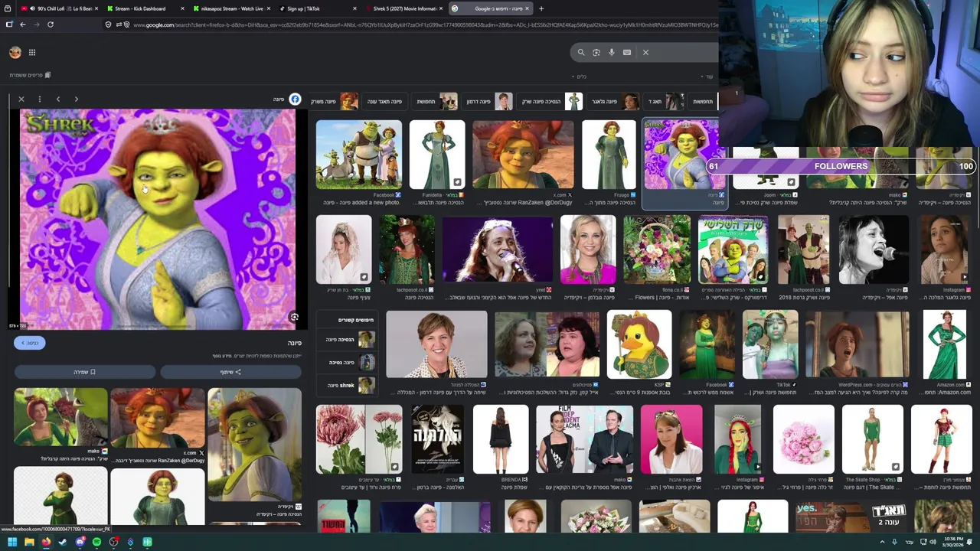Open the Wikipedia Fiona image in related results

click(x=254, y=444)
